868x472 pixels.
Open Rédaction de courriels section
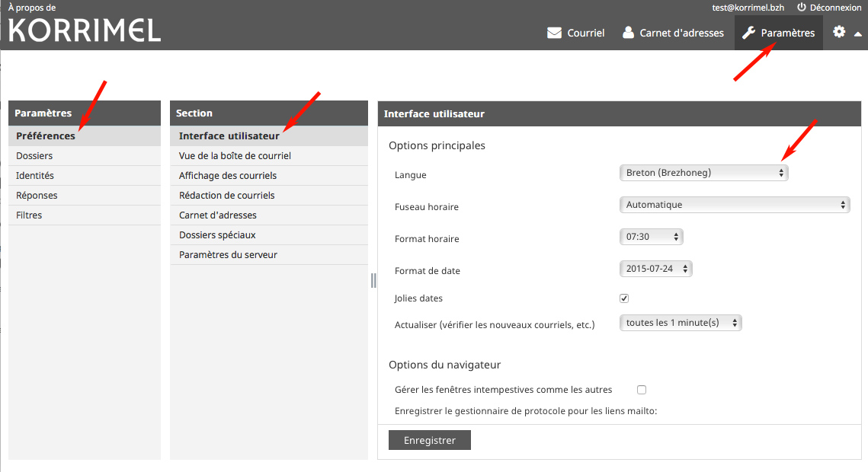point(226,196)
